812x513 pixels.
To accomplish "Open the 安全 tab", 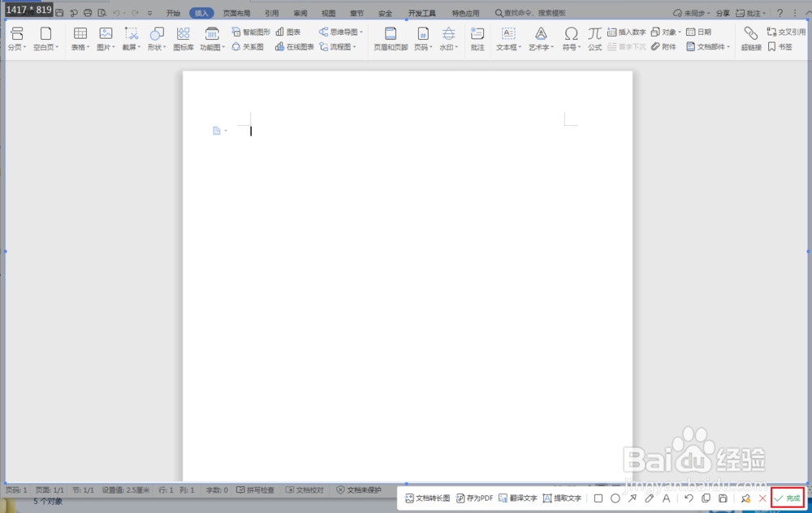I will tap(385, 13).
